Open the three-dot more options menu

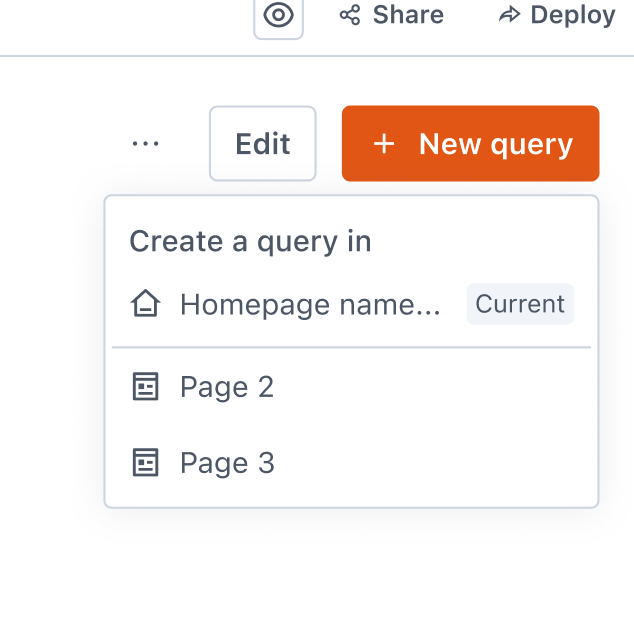146,144
